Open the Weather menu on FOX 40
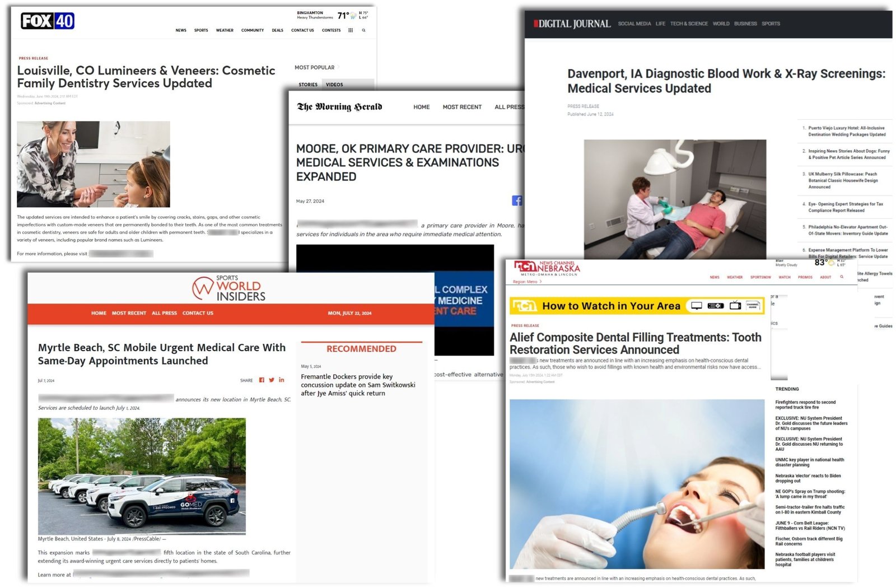 (x=225, y=30)
